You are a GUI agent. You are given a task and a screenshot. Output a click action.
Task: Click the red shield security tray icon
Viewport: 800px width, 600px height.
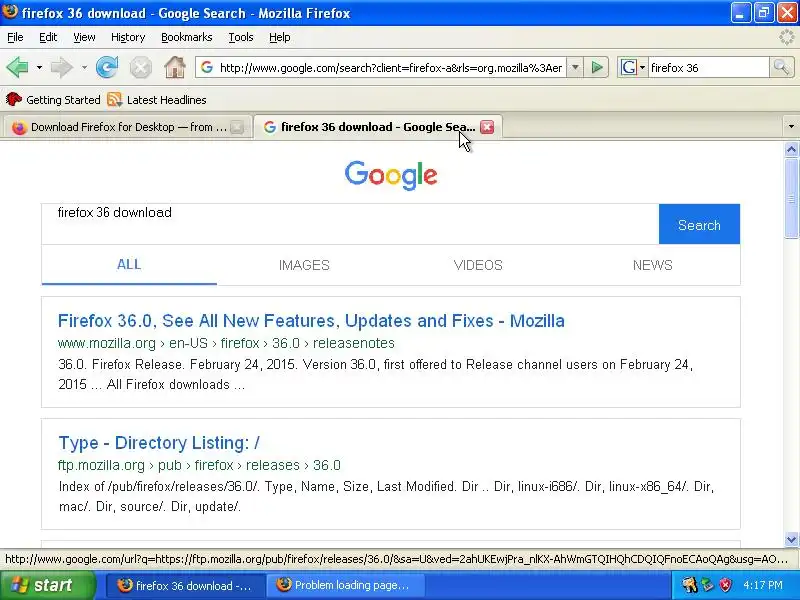tap(725, 585)
